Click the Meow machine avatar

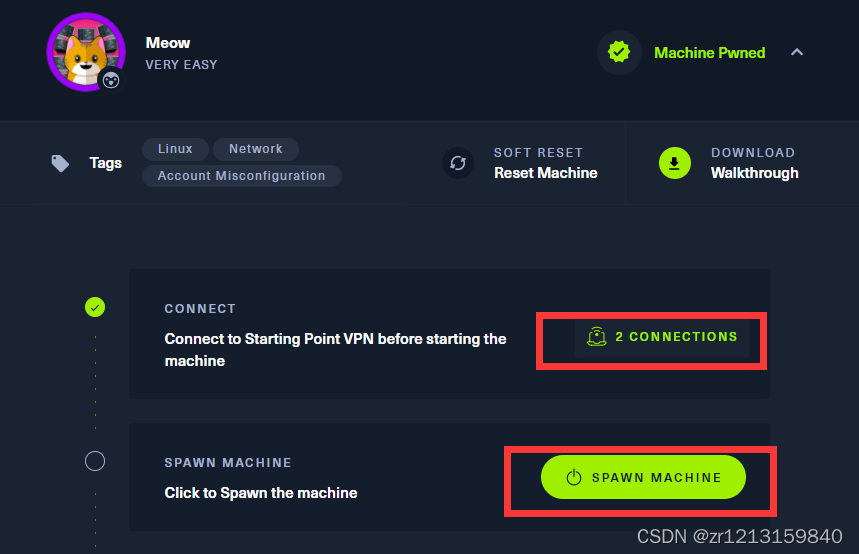point(86,52)
